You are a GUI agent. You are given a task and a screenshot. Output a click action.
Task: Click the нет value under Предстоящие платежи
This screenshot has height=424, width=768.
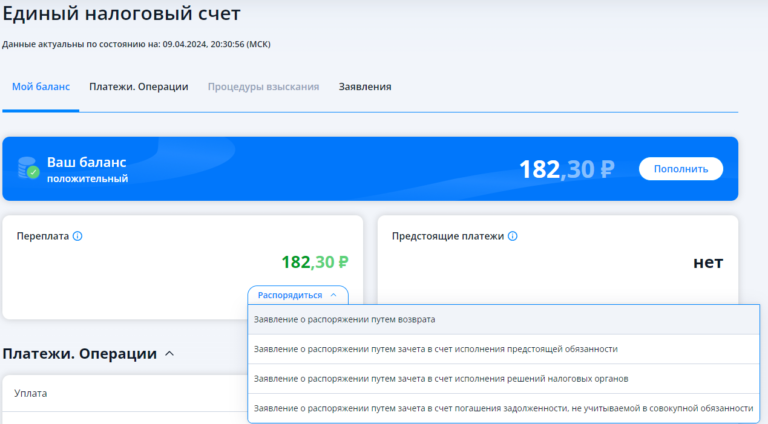(707, 263)
